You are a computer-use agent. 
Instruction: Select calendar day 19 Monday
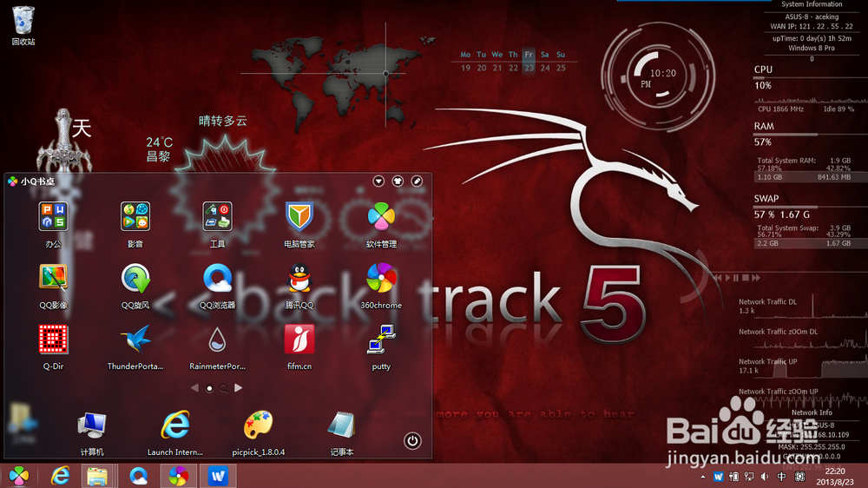coord(465,68)
